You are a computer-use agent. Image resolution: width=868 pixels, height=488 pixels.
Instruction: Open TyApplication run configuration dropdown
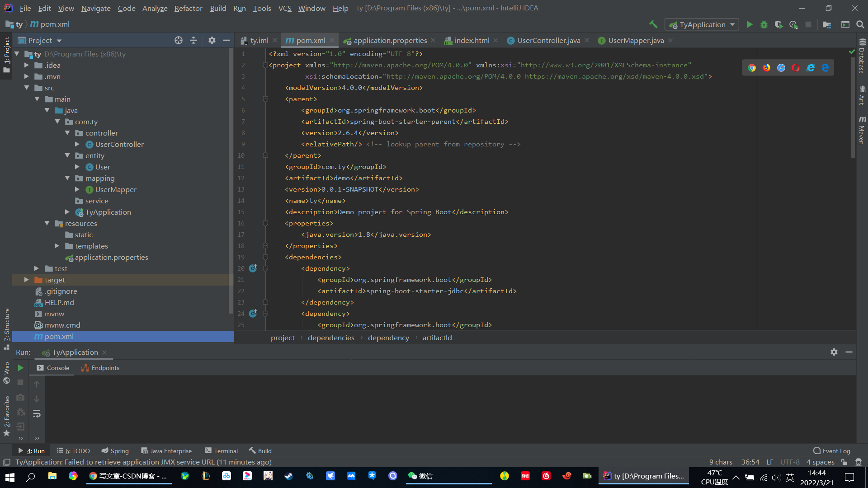click(702, 24)
